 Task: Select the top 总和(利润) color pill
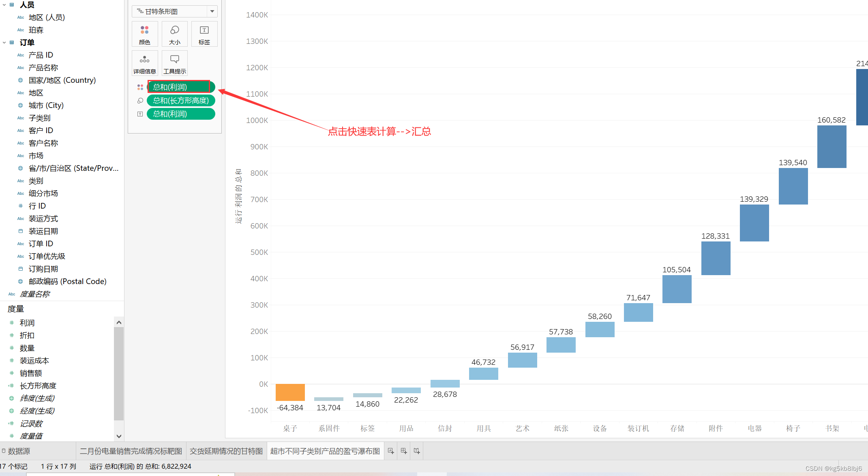(x=181, y=87)
